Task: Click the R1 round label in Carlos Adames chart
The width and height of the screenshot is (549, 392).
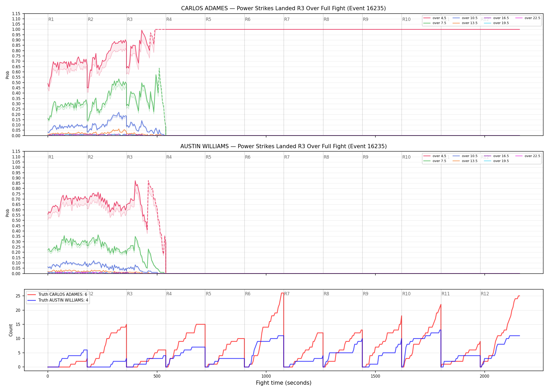Action: (x=51, y=19)
